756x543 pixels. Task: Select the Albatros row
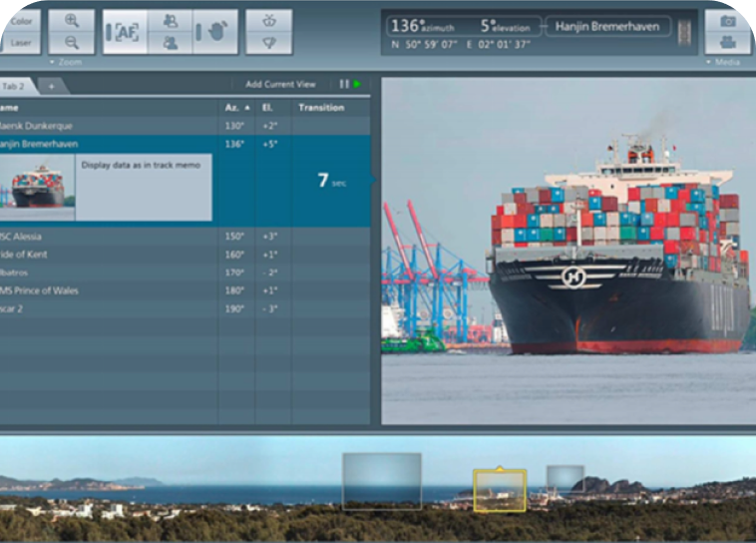point(185,272)
